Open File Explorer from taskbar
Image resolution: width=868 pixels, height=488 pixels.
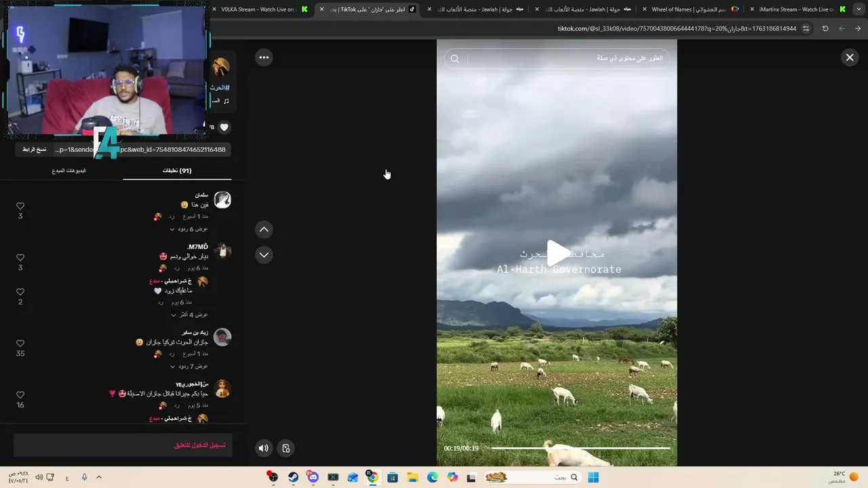412,477
